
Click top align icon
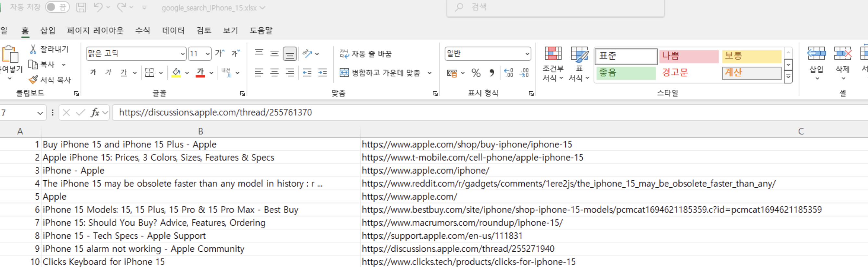click(259, 53)
